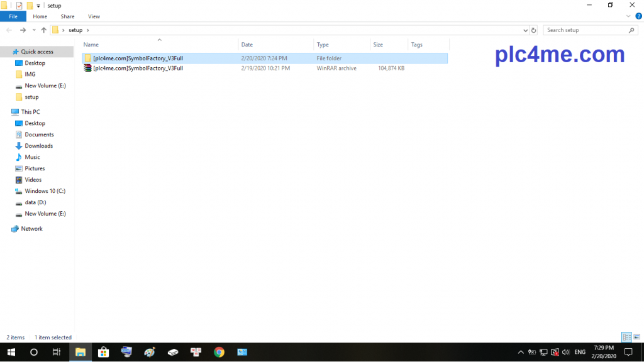Viewport: 644px width, 362px height.
Task: Open the Paint app in taskbar
Action: (149, 352)
